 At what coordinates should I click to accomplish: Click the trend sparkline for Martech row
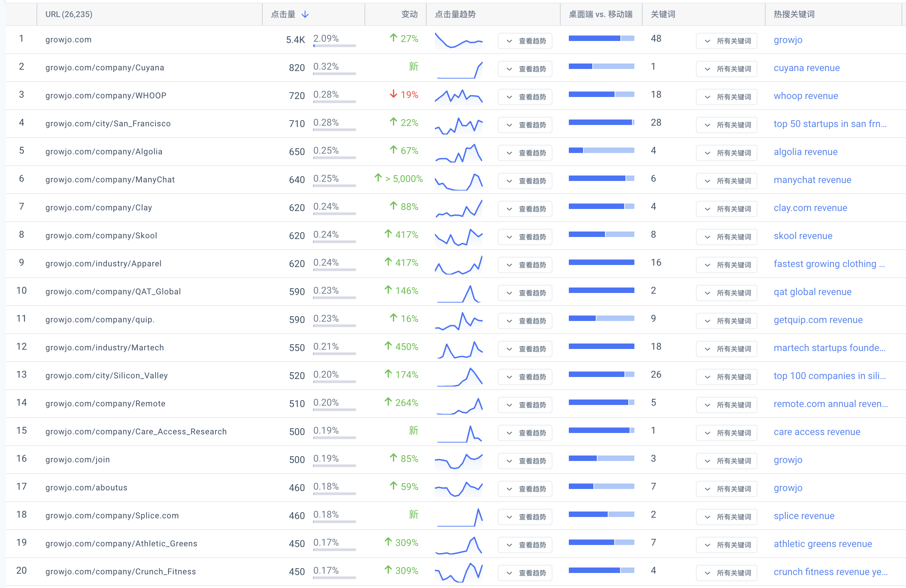(459, 349)
